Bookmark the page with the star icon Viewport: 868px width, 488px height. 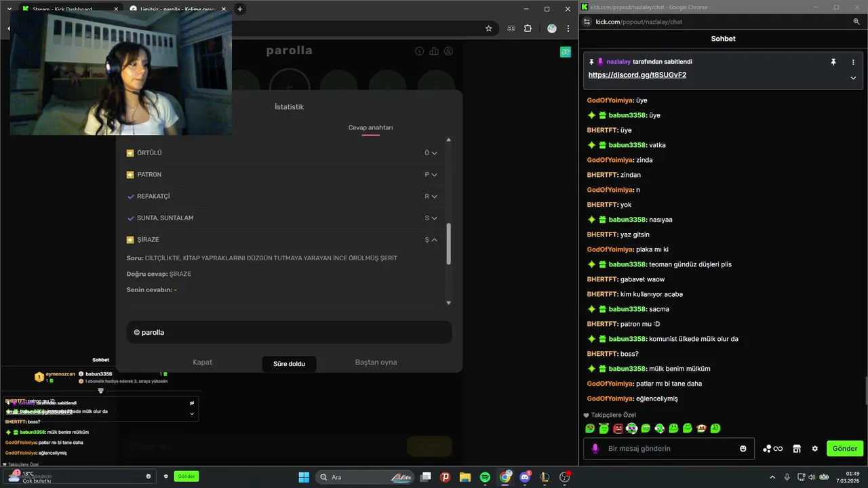[488, 28]
